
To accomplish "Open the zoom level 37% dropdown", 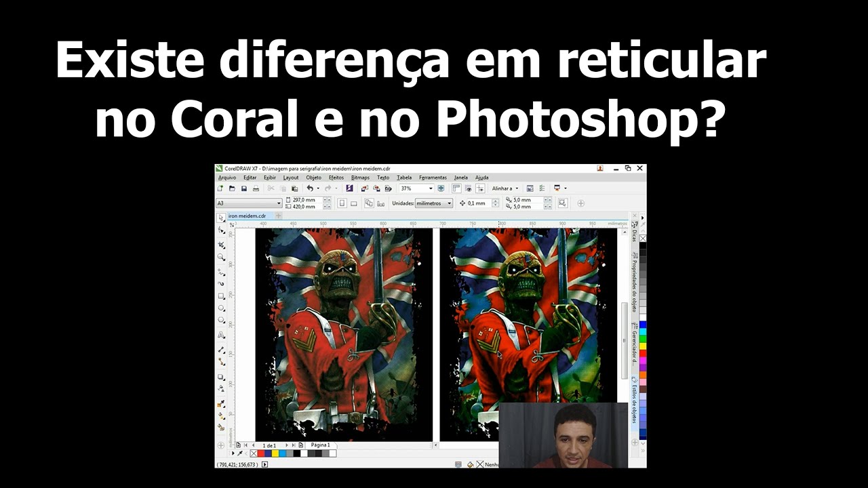I will tap(431, 188).
